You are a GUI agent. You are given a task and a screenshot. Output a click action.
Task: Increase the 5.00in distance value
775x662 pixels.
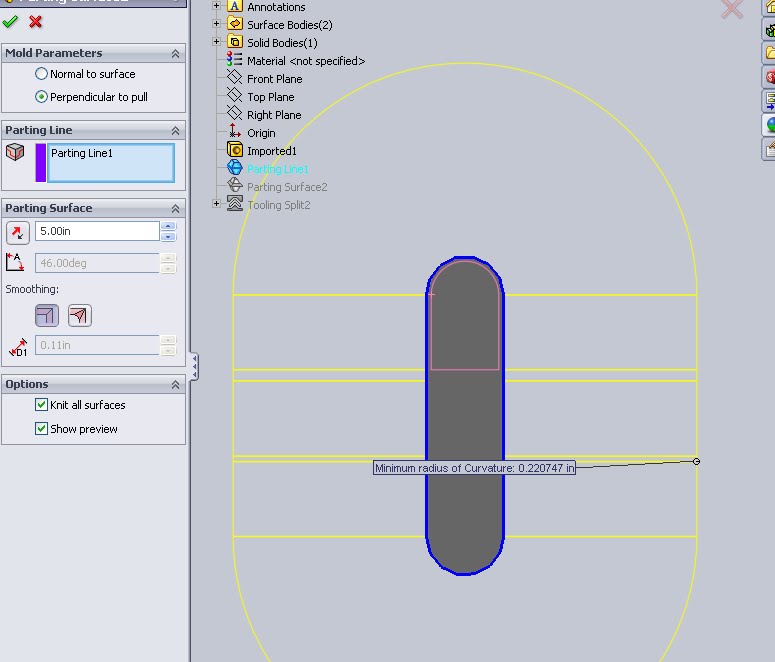tap(168, 226)
